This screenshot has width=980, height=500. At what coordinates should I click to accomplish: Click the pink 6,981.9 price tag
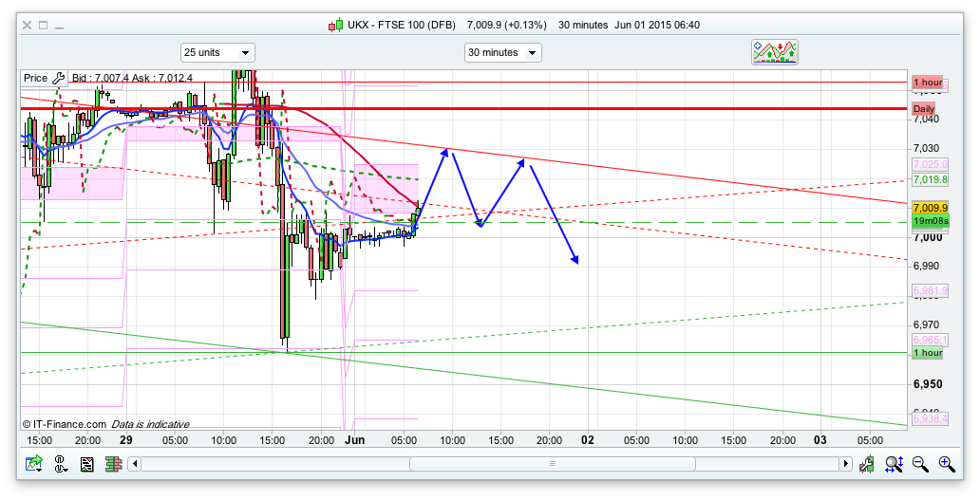coord(931,291)
